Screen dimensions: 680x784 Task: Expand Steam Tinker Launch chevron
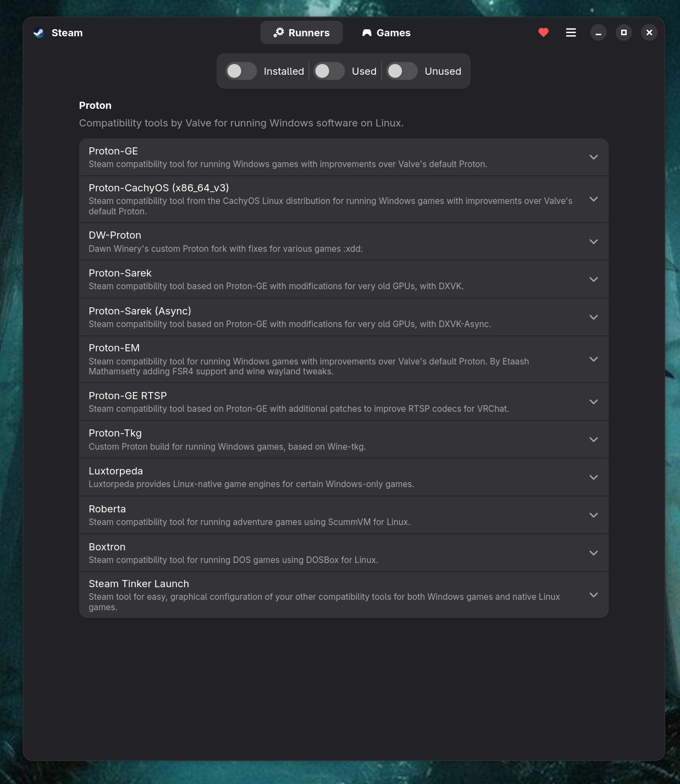pos(594,595)
